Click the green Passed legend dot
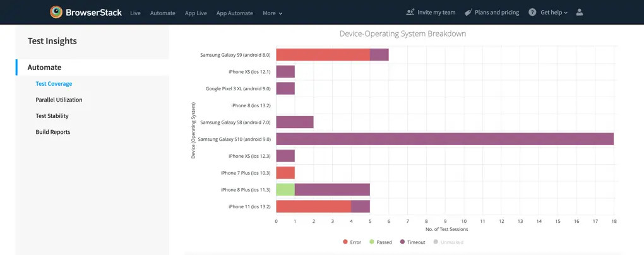The width and height of the screenshot is (644, 255). (372, 242)
